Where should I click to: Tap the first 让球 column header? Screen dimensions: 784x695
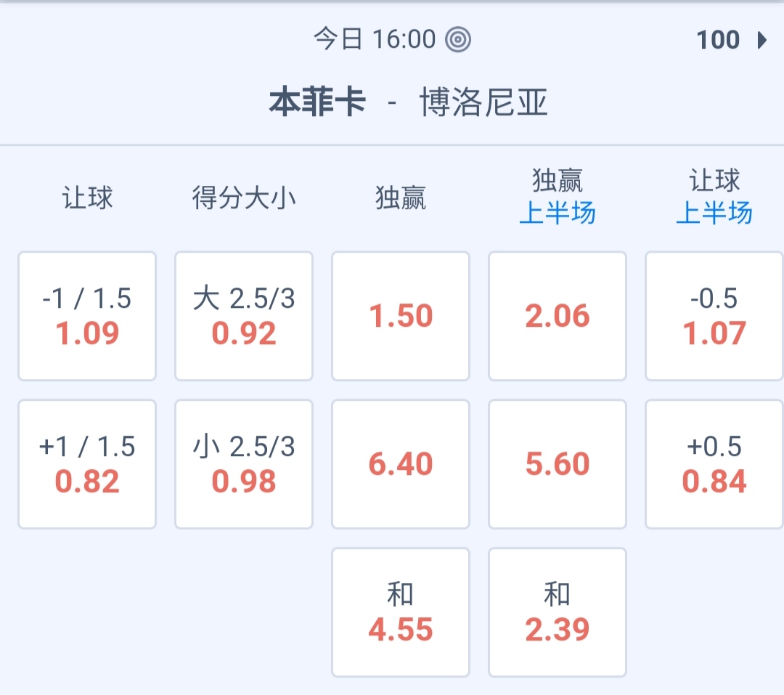click(87, 198)
